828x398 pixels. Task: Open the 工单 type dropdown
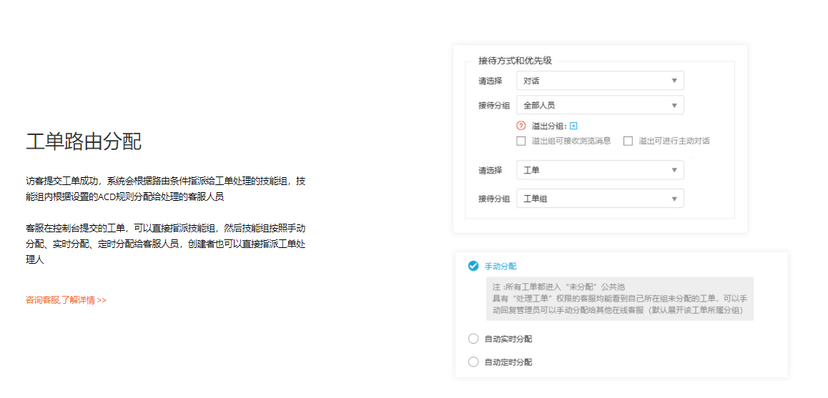[x=600, y=170]
